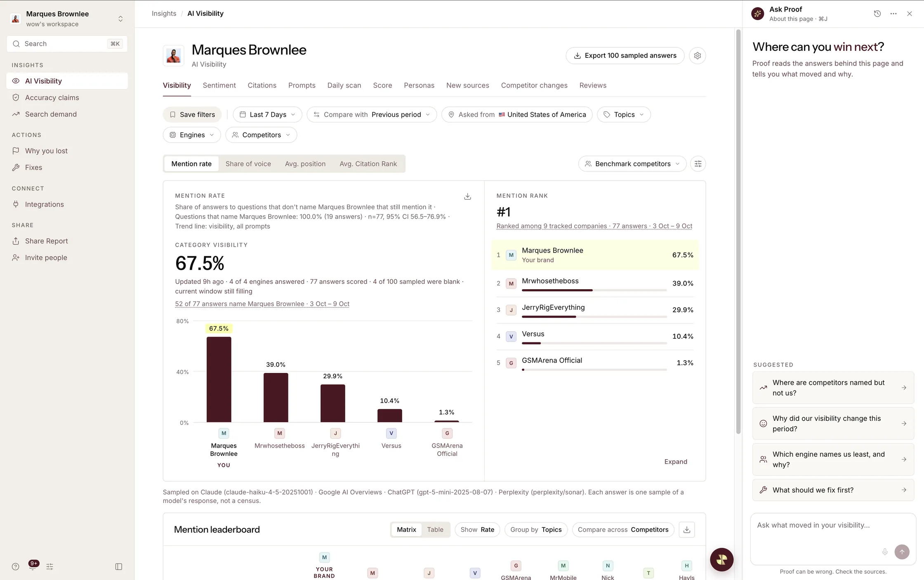Send the Ask Proof message

point(902,552)
